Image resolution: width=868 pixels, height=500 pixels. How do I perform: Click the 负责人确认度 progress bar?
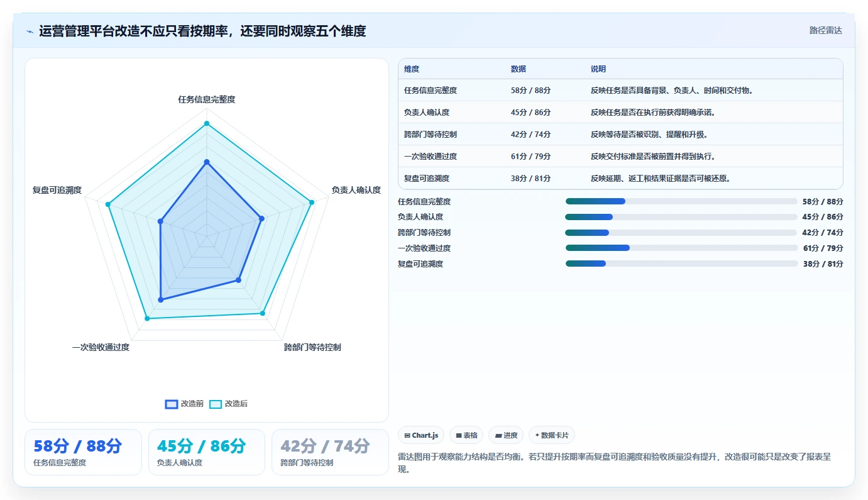click(681, 217)
